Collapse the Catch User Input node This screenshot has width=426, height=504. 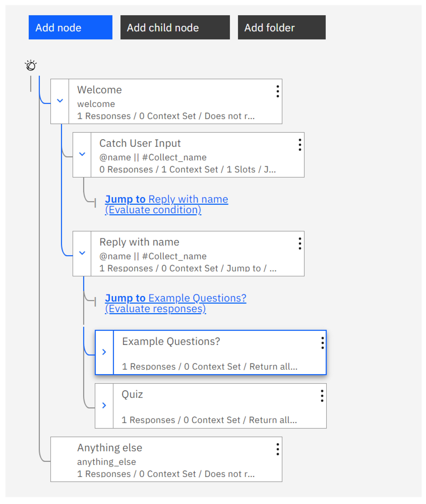(x=82, y=154)
